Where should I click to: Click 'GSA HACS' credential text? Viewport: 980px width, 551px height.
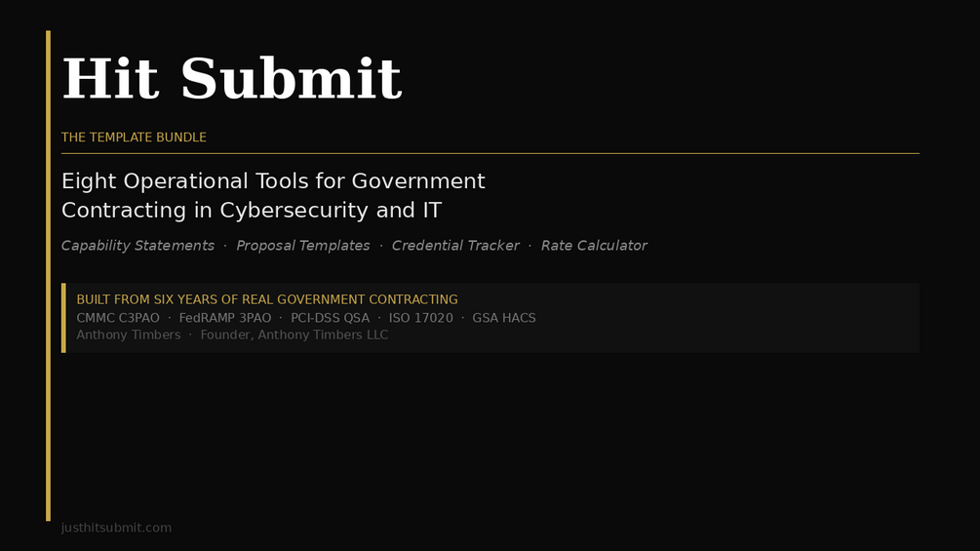504,318
